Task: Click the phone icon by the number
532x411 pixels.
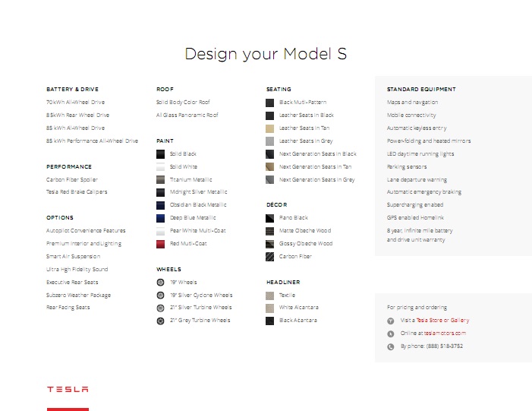Action: click(391, 346)
